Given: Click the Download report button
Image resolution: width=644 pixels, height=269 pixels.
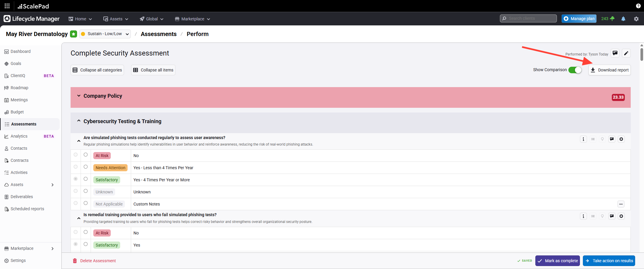Looking at the screenshot, I should click(x=609, y=70).
